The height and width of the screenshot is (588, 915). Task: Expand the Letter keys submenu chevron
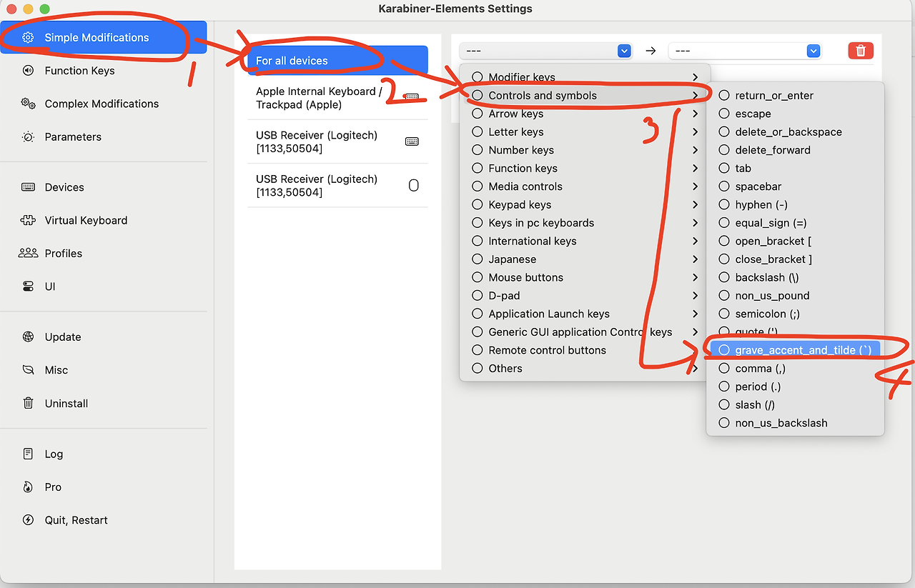click(x=696, y=132)
